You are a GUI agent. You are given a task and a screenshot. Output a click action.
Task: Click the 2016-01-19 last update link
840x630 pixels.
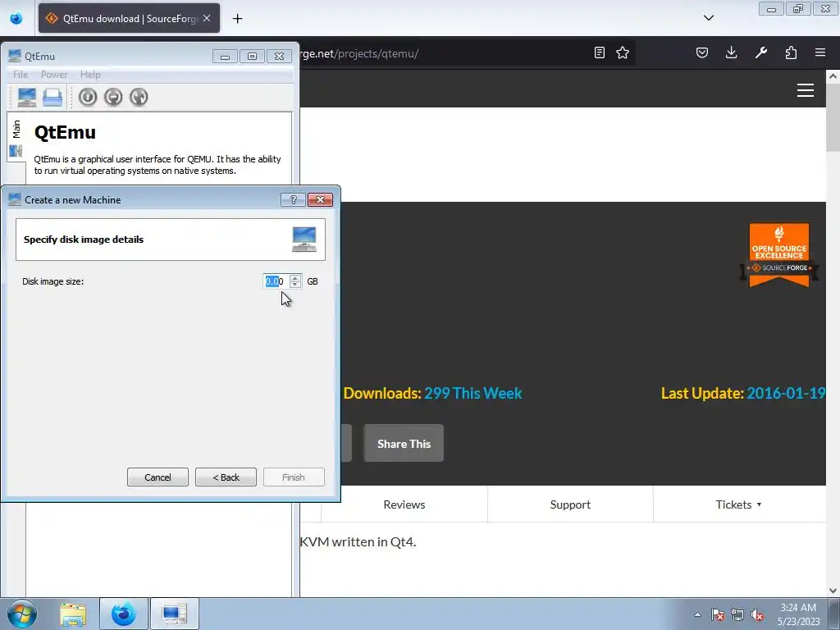(x=786, y=393)
